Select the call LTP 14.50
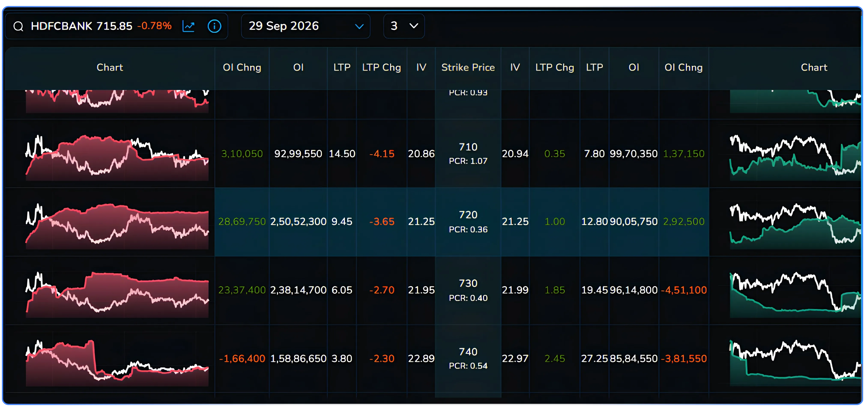The width and height of the screenshot is (868, 410). coord(342,154)
